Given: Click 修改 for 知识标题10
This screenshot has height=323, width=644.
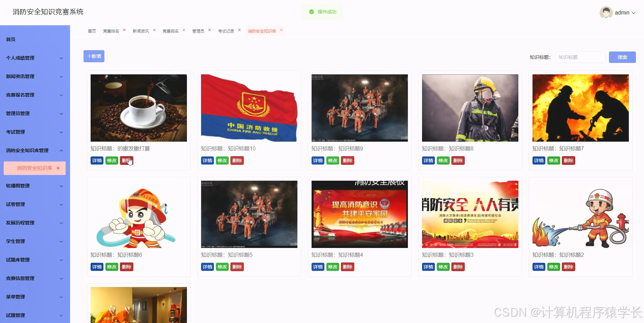Looking at the screenshot, I should [222, 160].
